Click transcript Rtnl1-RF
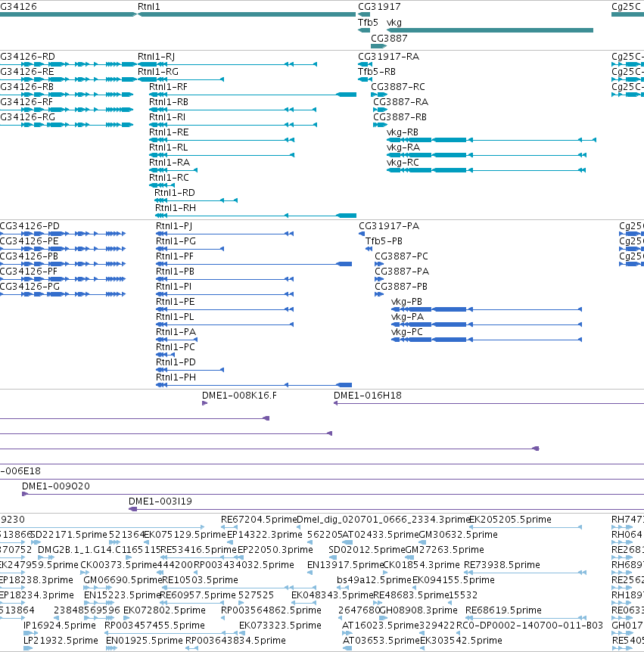This screenshot has width=644, height=652. (x=253, y=95)
